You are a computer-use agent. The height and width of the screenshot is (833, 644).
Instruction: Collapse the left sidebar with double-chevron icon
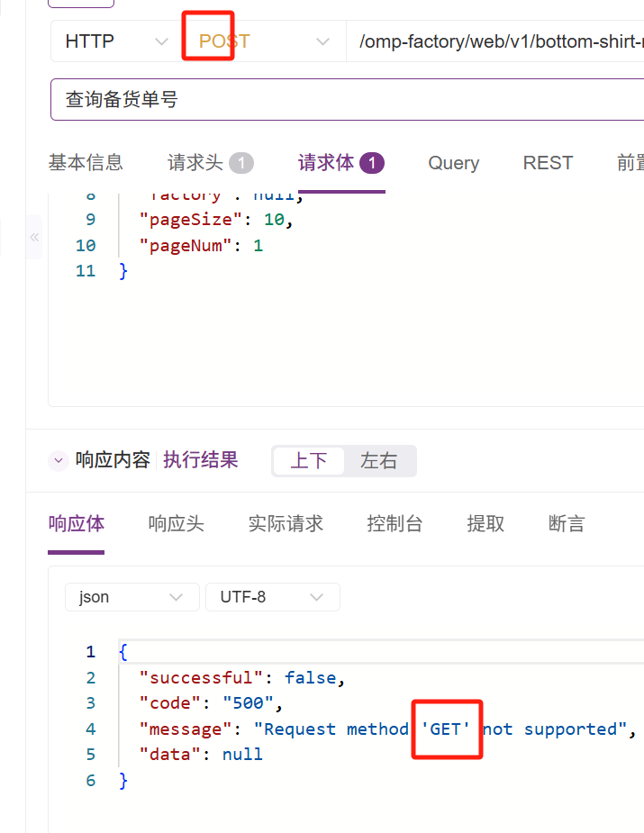point(34,238)
